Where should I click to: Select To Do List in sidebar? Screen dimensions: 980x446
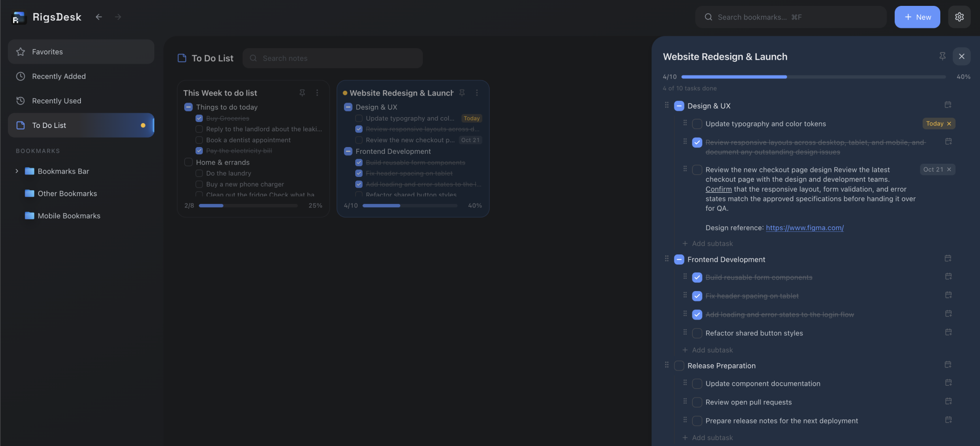click(81, 125)
